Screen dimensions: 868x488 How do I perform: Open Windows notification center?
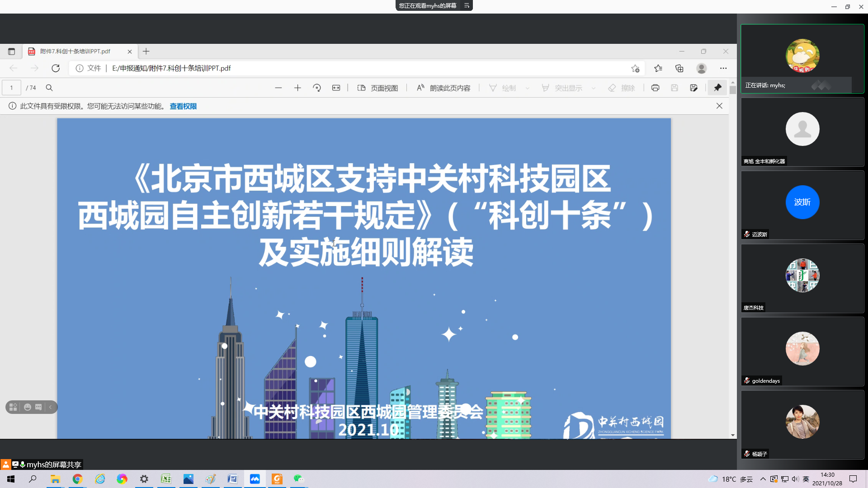point(853,479)
